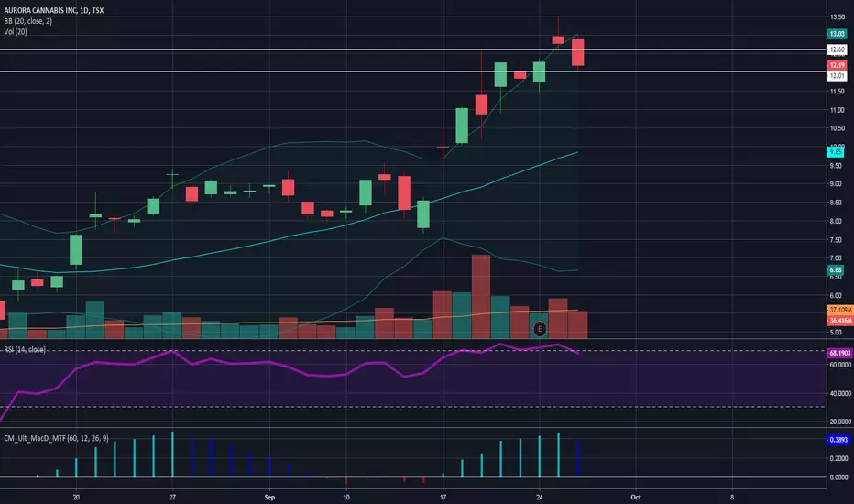This screenshot has height=504, width=854.
Task: Click the 6.68 lower band price label
Action: pos(836,269)
